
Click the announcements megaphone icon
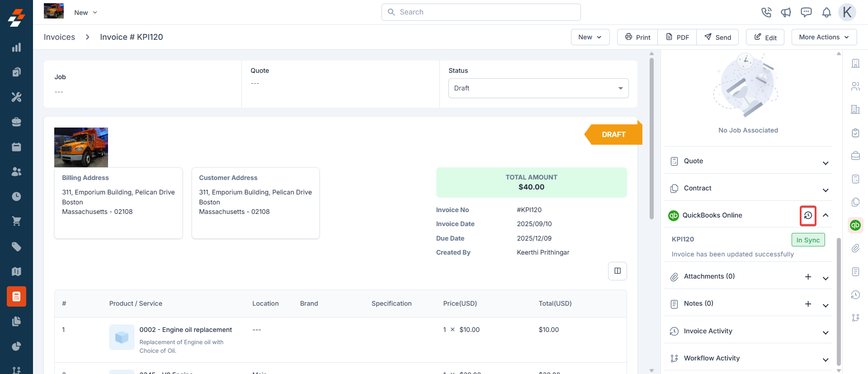tap(786, 13)
